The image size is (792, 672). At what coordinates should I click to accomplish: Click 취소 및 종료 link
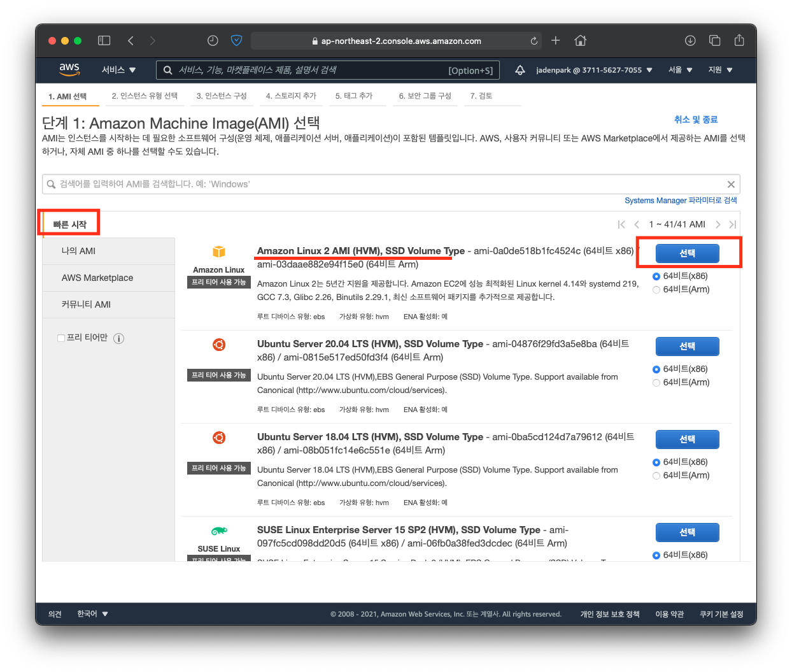(696, 120)
